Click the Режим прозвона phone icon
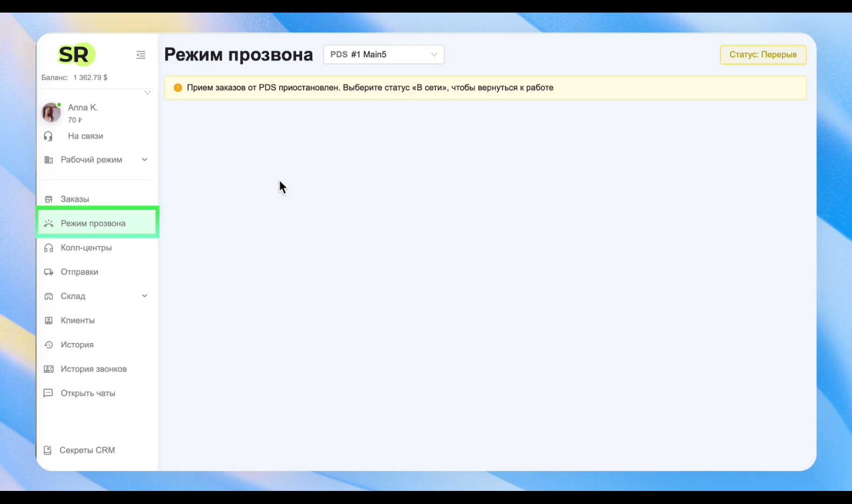This screenshot has height=504, width=852. (49, 224)
